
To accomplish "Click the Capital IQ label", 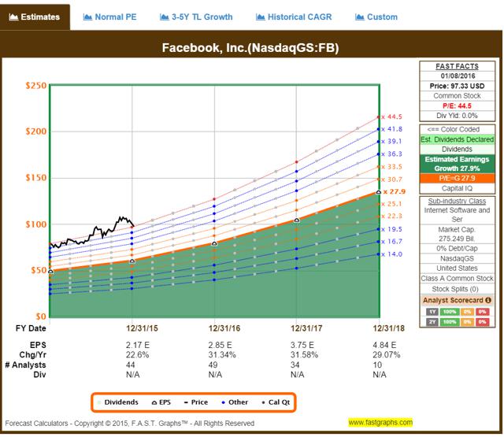I will (457, 188).
